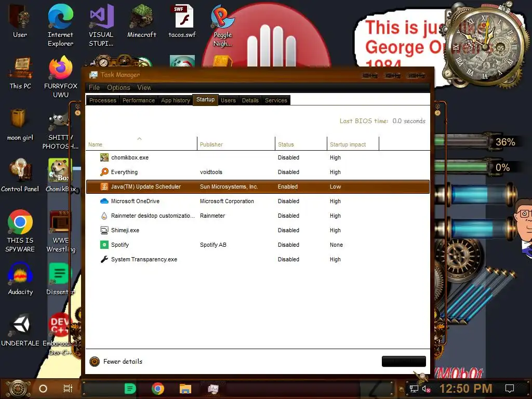The image size is (532, 399).
Task: Collapse with Fewer details
Action: tap(116, 362)
